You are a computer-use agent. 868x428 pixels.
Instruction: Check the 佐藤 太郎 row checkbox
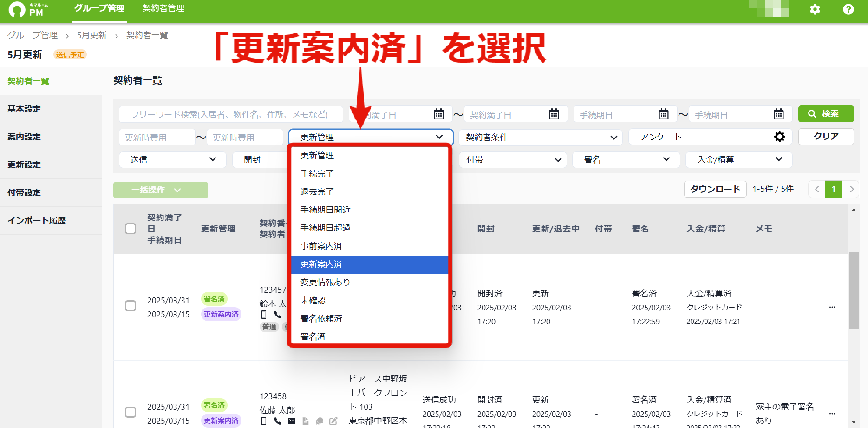131,412
